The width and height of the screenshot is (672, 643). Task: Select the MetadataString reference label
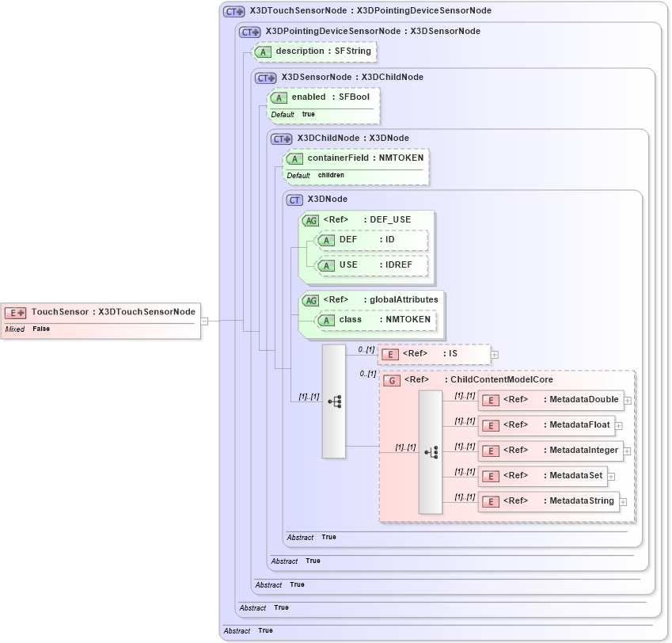559,500
